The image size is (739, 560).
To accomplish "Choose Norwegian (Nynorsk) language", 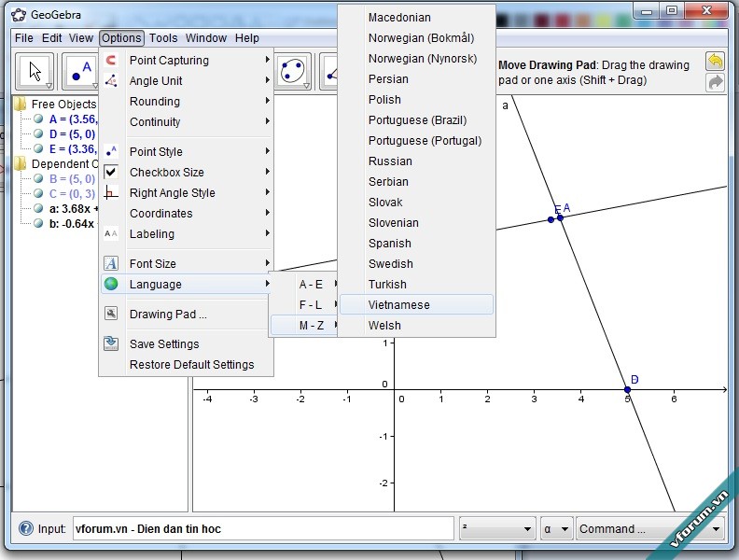I will [x=417, y=59].
